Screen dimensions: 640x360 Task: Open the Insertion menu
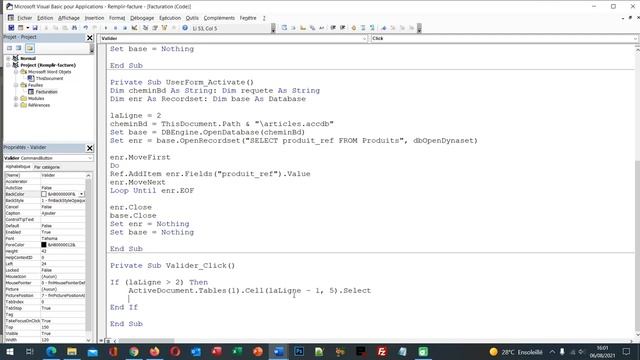[x=94, y=18]
